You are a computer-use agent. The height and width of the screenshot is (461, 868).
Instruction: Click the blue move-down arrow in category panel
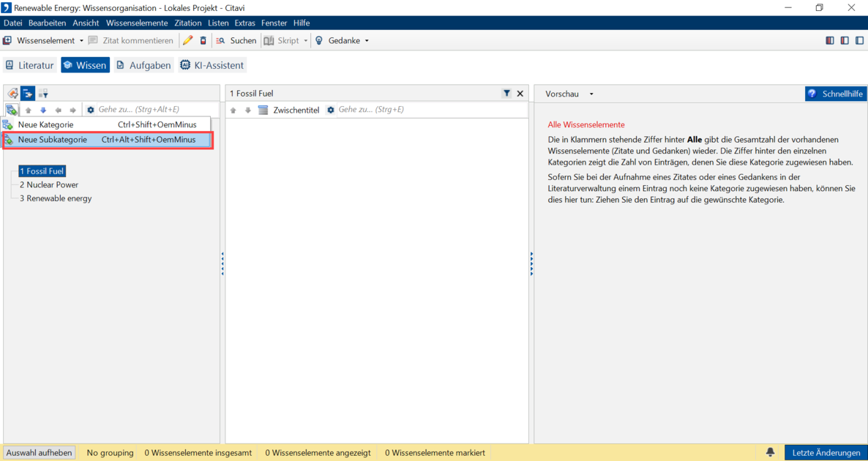pyautogui.click(x=43, y=110)
